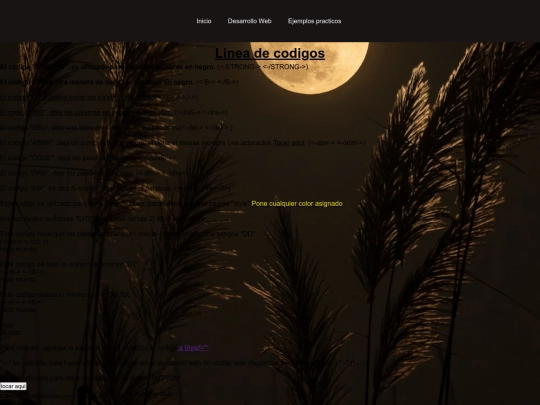
Task: Click the sentence ending with sangria "DD"
Action: coord(128,234)
